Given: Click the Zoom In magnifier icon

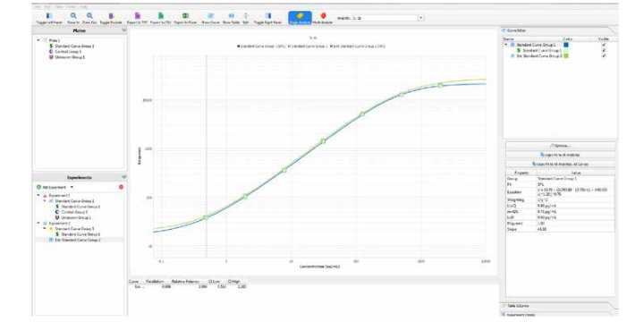Looking at the screenshot, I should 73,15.
